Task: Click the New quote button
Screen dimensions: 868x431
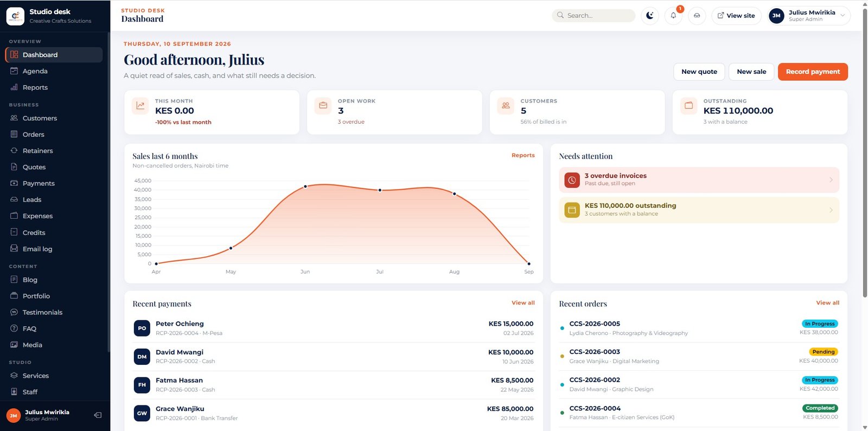Action: [699, 72]
